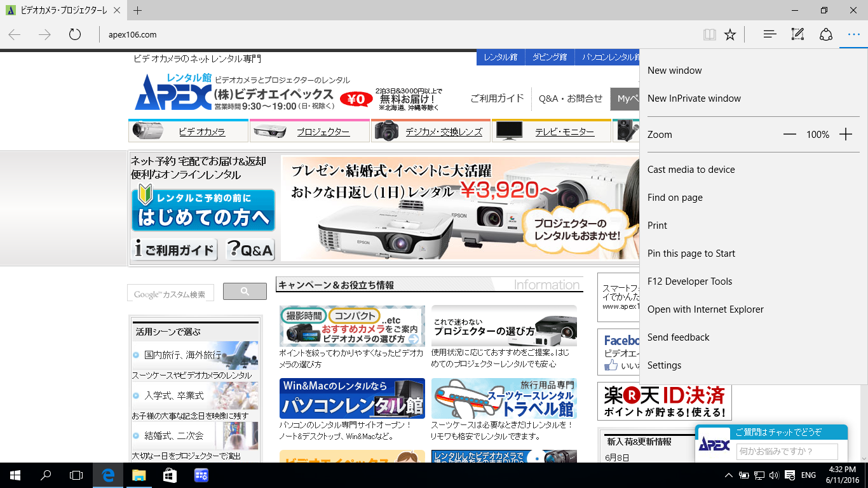This screenshot has height=488, width=868.
Task: Click the ご利用ガイド gray button
Action: pos(175,249)
